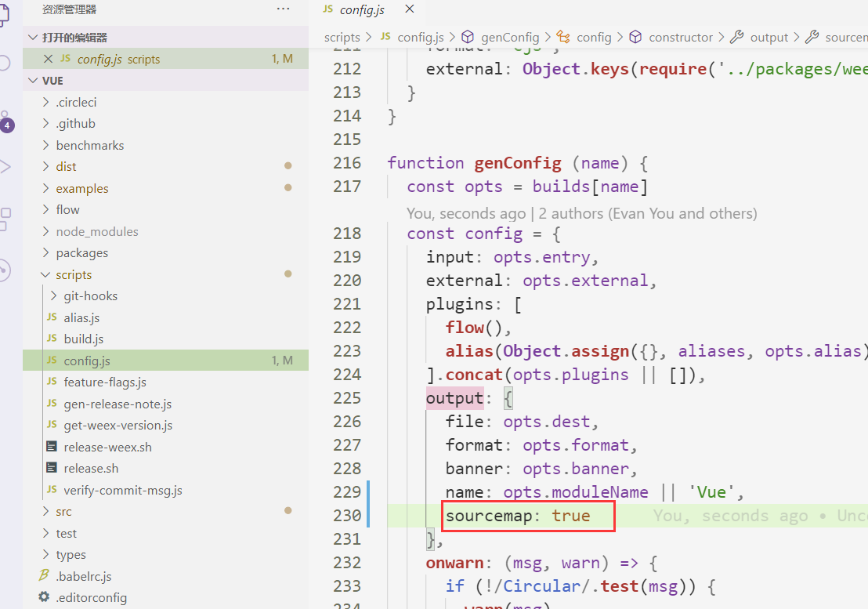Expand the .circleci folder
This screenshot has height=609, width=868.
tap(75, 103)
